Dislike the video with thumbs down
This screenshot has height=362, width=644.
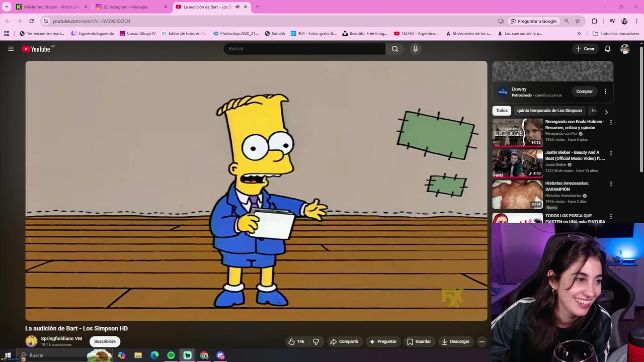coord(316,341)
